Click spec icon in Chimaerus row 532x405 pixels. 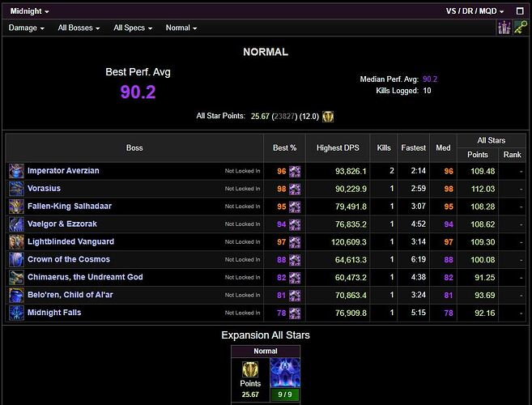pos(295,278)
